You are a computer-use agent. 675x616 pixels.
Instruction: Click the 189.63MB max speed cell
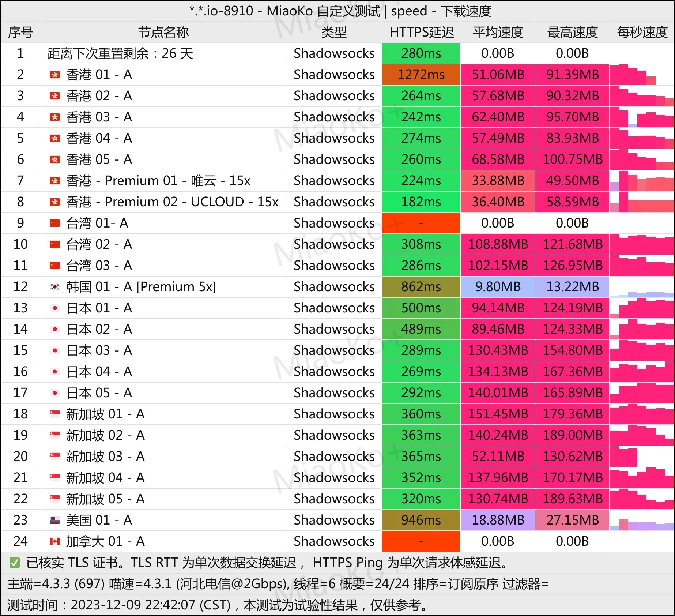[572, 499]
